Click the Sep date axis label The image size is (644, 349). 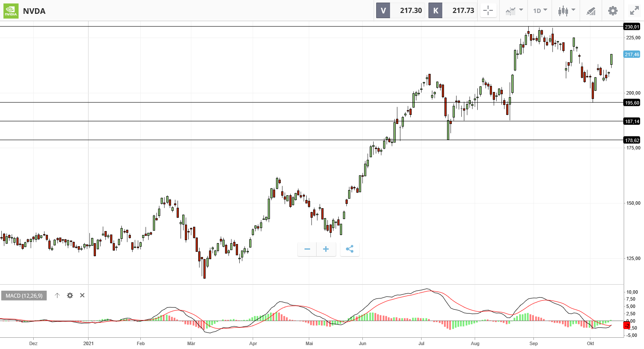point(533,344)
